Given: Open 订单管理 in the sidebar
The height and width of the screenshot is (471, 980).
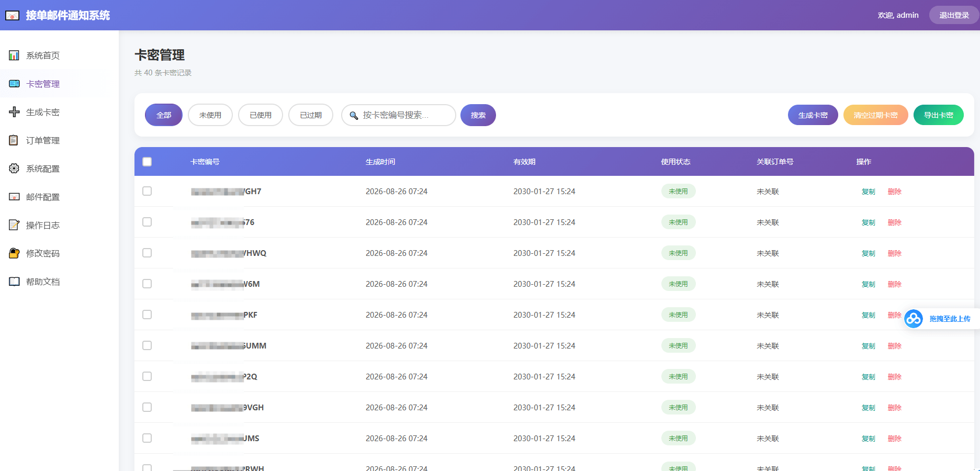Looking at the screenshot, I should click(x=59, y=140).
